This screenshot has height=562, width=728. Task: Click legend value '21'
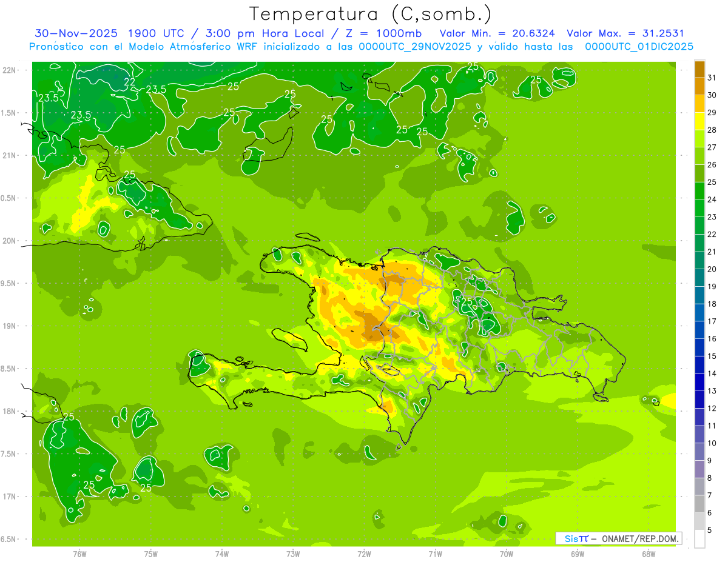712,252
